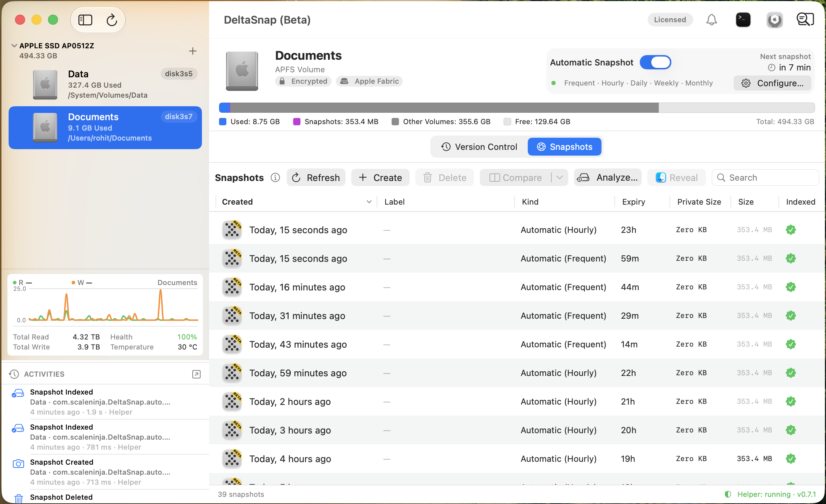Click snapshot icon of 31 minutes ago row
The width and height of the screenshot is (826, 504).
pos(232,315)
